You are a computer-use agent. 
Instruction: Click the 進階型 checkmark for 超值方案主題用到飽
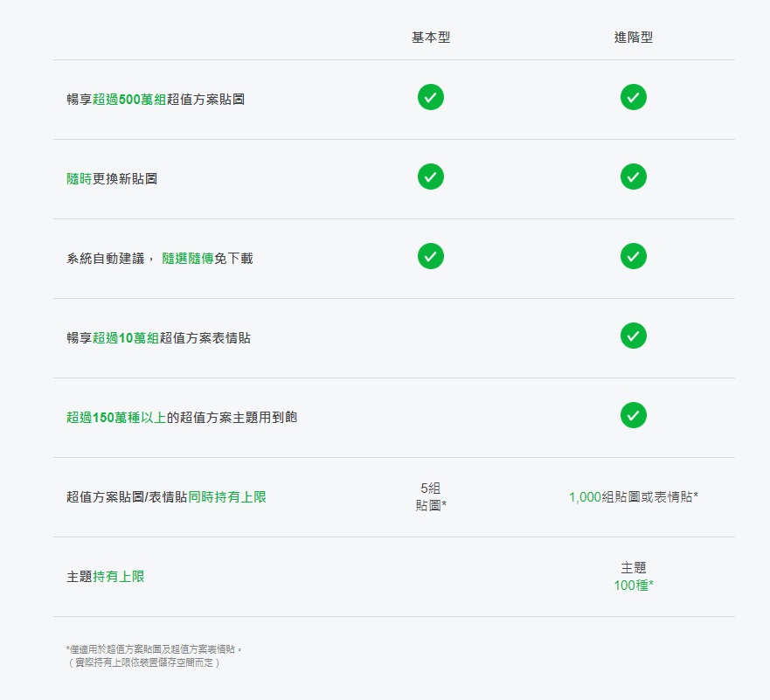pyautogui.click(x=634, y=415)
